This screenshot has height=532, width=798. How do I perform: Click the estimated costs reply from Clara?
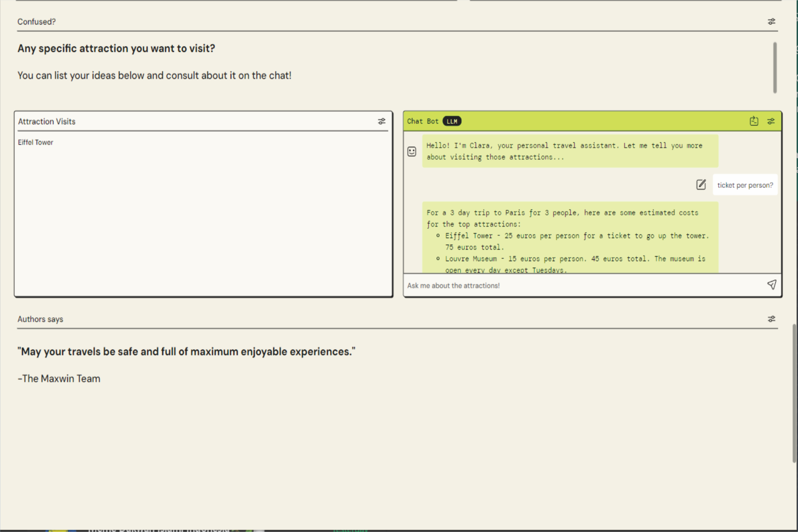pos(570,237)
